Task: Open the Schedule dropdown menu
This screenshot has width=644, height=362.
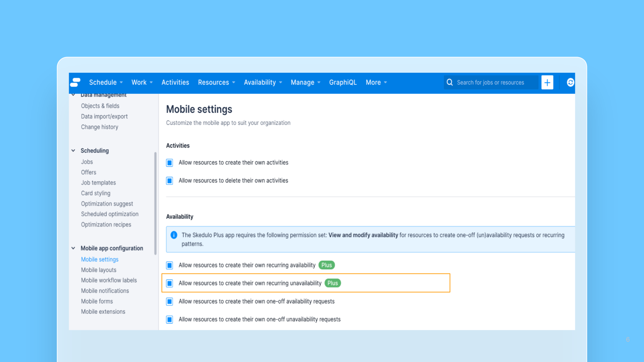Action: point(106,82)
